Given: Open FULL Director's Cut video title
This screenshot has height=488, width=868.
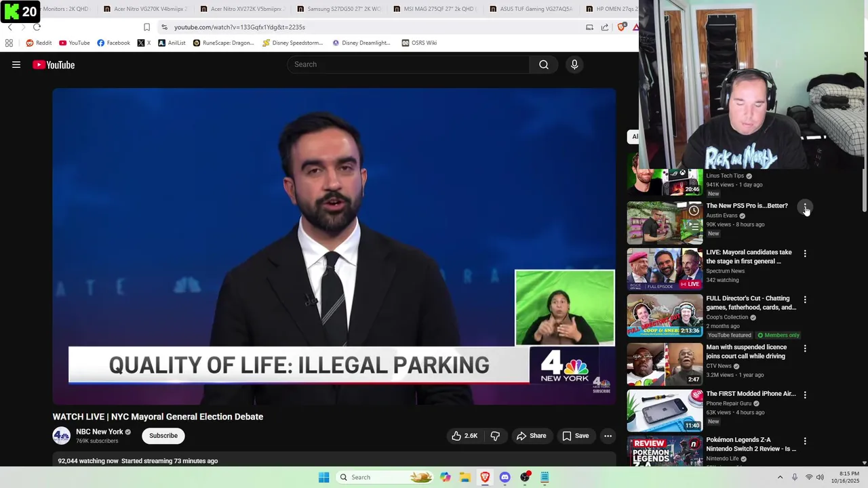Looking at the screenshot, I should point(751,303).
